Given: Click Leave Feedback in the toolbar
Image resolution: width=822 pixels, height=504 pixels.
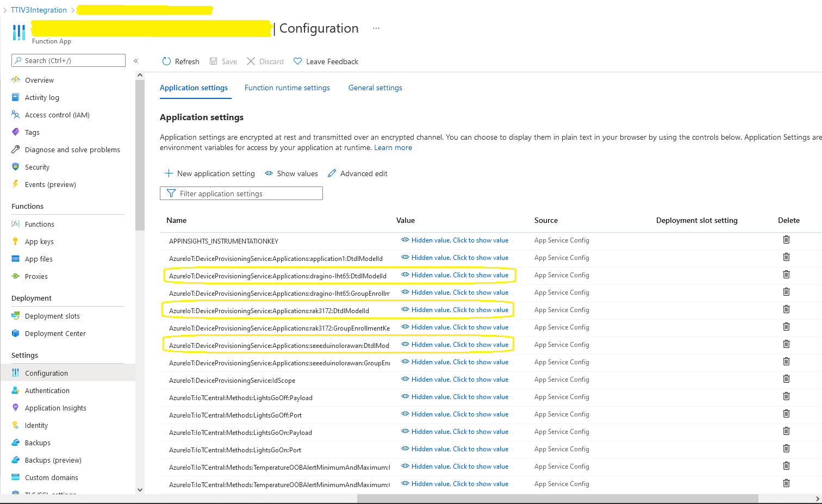Looking at the screenshot, I should [326, 61].
